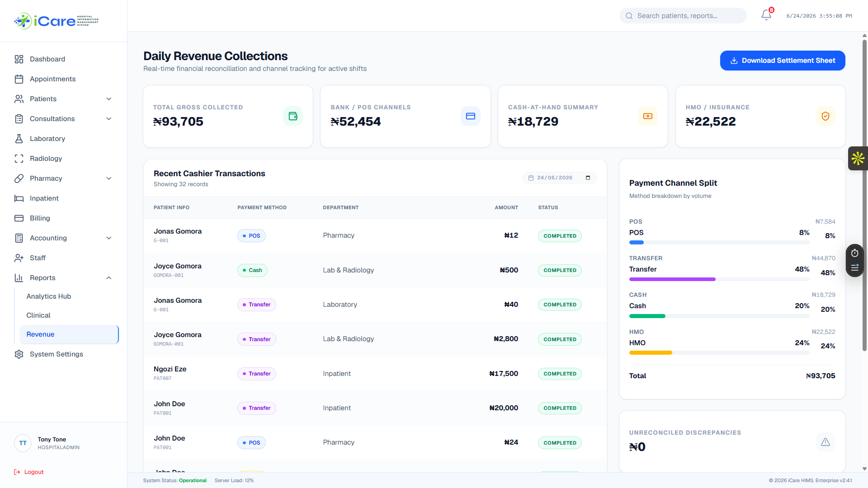Image resolution: width=868 pixels, height=488 pixels.
Task: Click the iCare logo
Action: click(56, 21)
